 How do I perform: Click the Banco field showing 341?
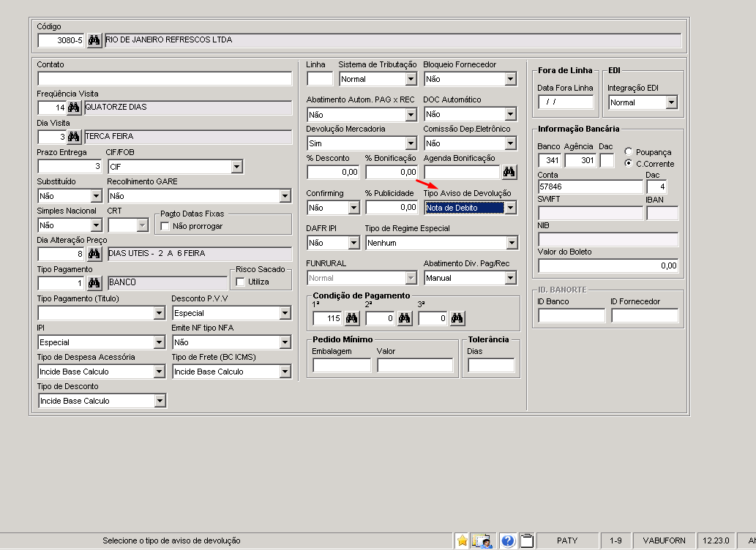pyautogui.click(x=550, y=160)
